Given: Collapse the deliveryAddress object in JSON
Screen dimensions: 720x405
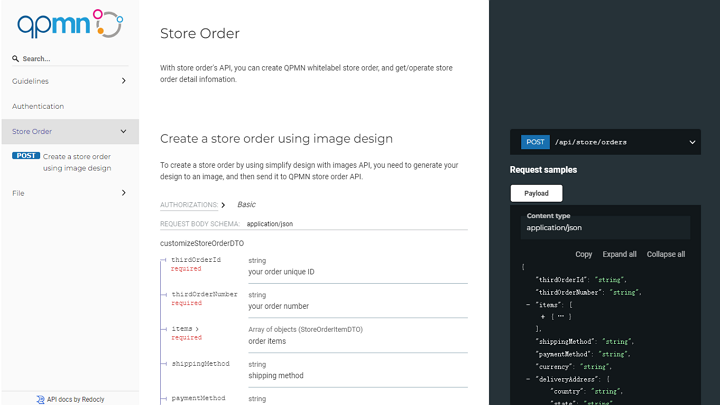Looking at the screenshot, I should (x=528, y=379).
